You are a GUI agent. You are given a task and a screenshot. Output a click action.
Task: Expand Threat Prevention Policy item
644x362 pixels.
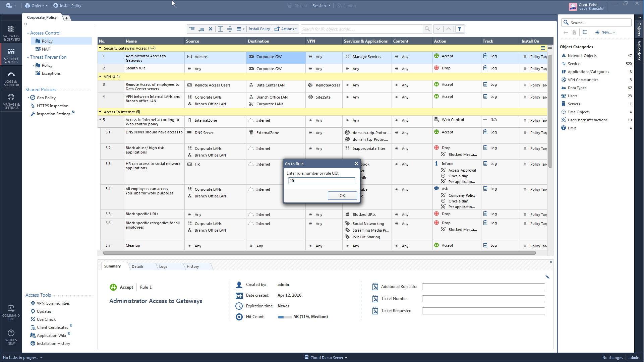[x=33, y=65]
